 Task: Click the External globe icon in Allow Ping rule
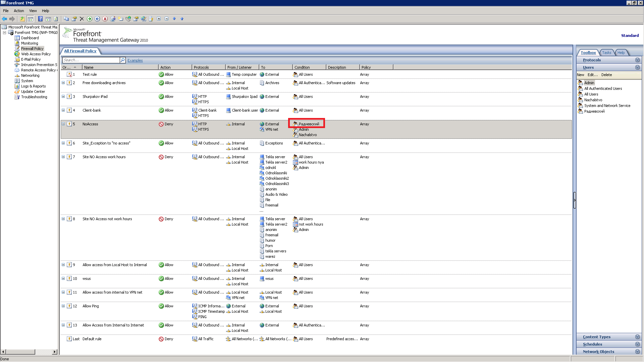point(262,306)
